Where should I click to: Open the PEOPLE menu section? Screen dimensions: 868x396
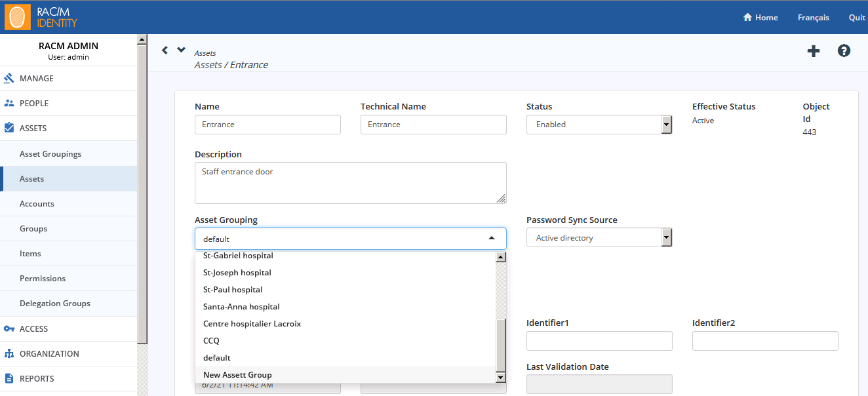pos(69,103)
